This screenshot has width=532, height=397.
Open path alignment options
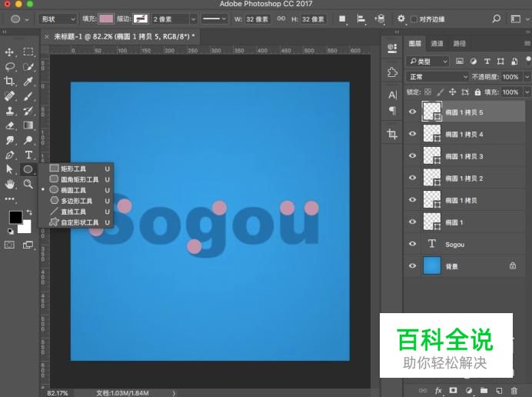tap(361, 19)
